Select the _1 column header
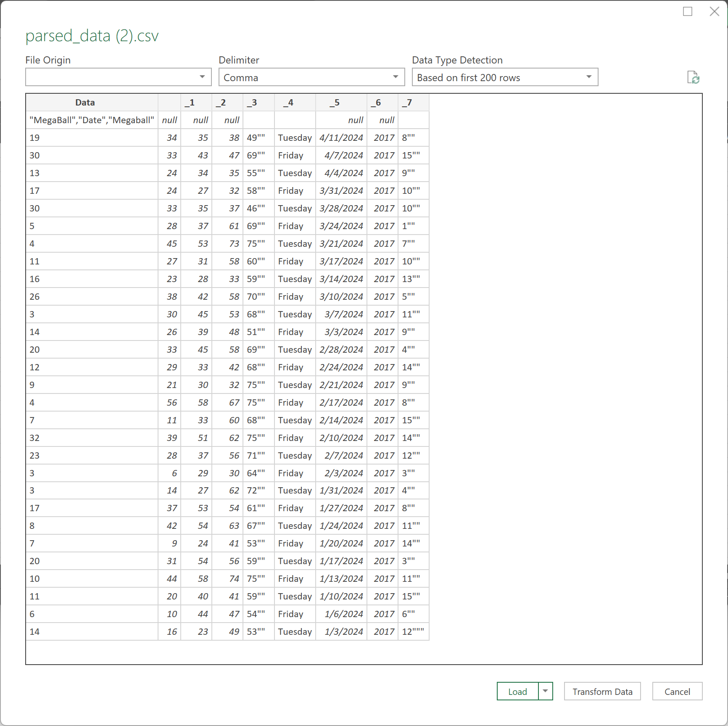The height and width of the screenshot is (726, 728). 196,103
